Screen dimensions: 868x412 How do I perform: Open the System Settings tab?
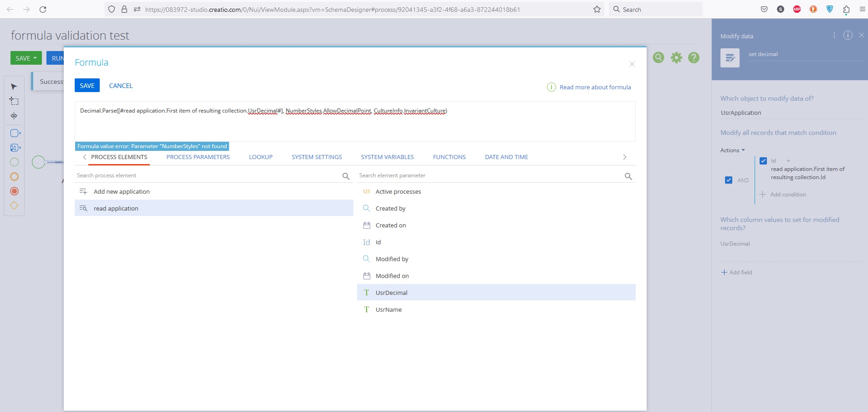[317, 157]
